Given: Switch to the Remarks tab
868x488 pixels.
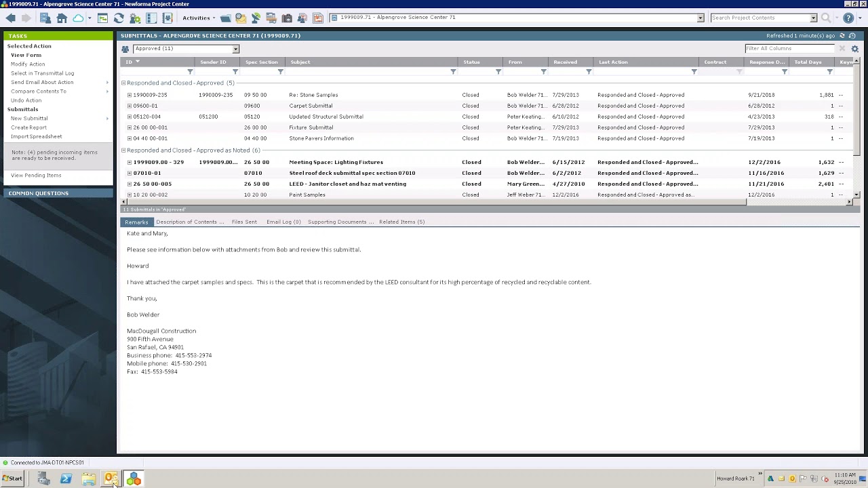Looking at the screenshot, I should 136,222.
